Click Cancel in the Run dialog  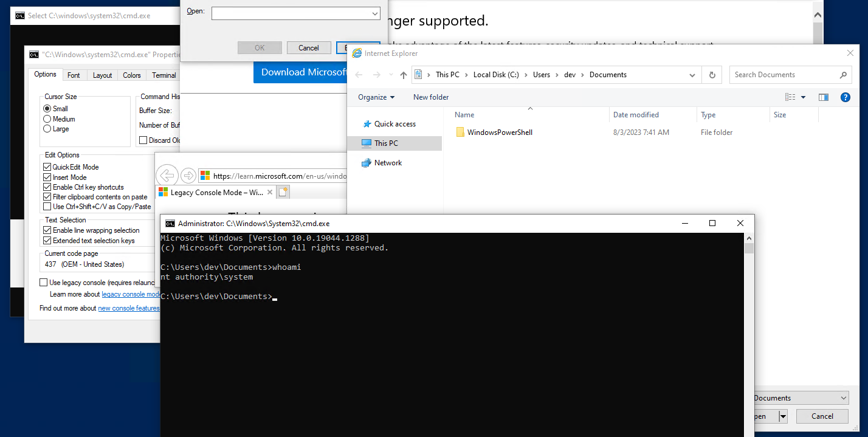point(308,48)
